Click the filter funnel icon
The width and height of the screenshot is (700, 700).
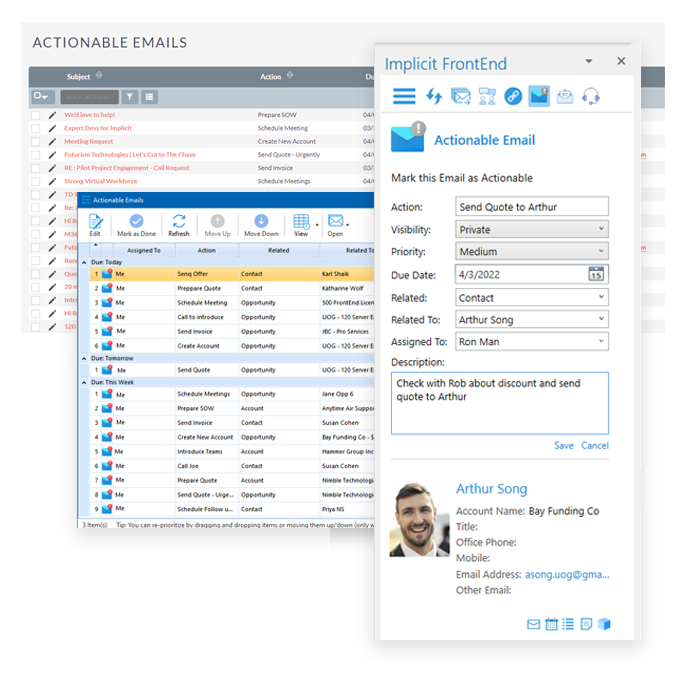129,97
